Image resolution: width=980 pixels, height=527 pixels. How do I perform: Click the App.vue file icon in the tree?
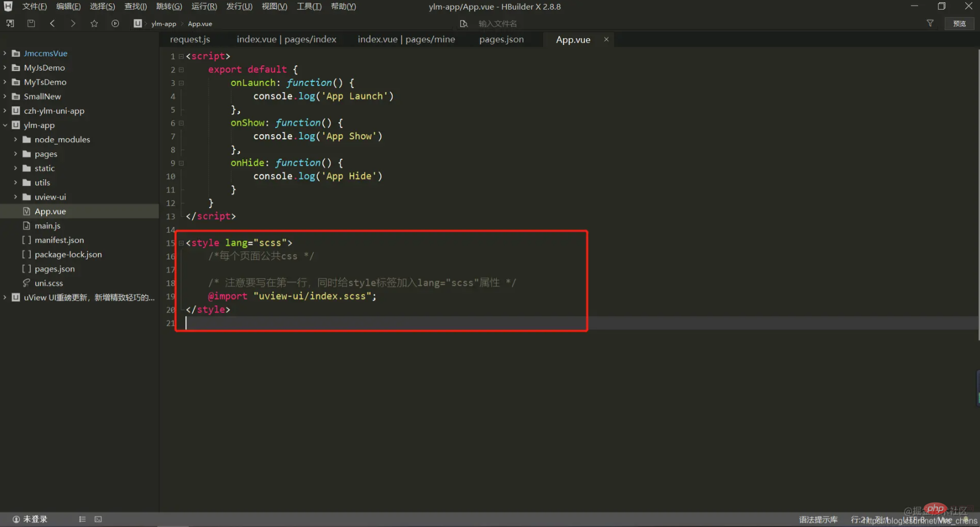tap(26, 211)
